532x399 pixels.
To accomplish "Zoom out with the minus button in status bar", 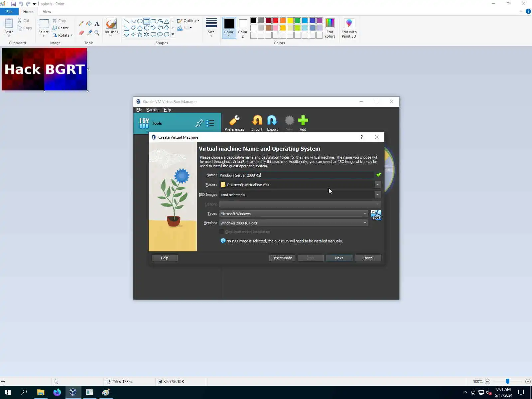I will tap(487, 382).
